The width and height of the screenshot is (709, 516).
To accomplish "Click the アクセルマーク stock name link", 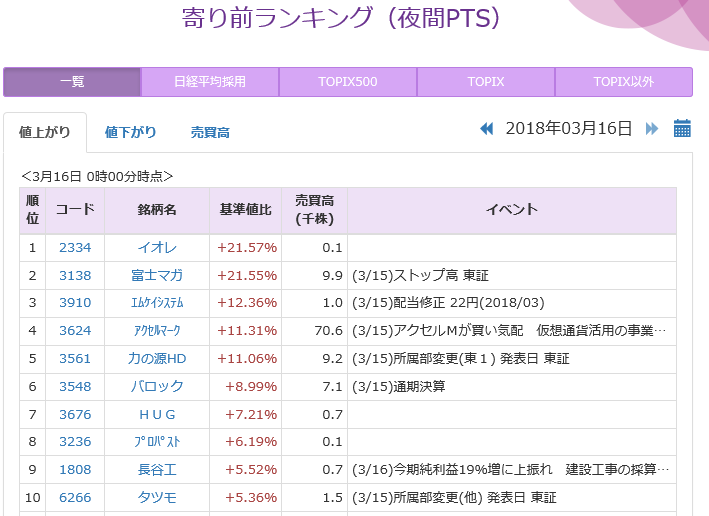I will pos(157,331).
